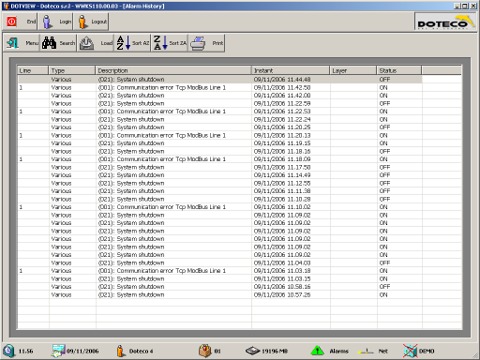Select the Communication error row at 11.03.18
Screen dimensions: 480x360
[220, 271]
